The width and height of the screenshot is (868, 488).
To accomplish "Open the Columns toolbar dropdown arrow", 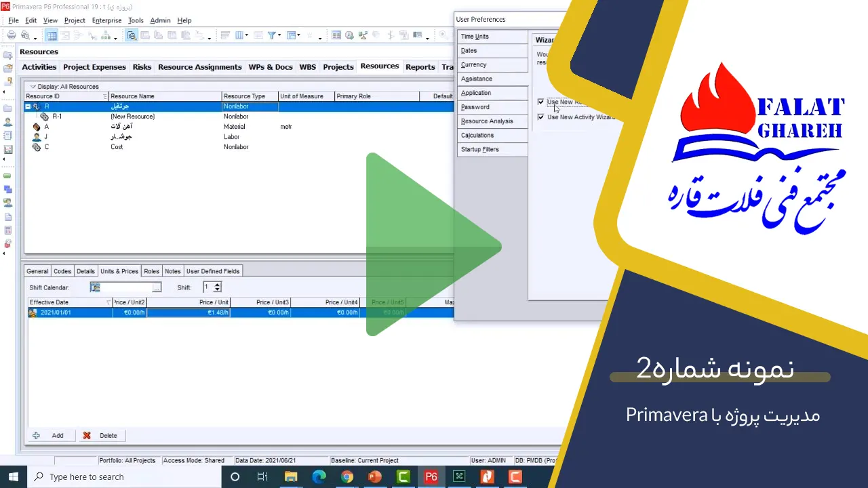I will click(x=247, y=35).
